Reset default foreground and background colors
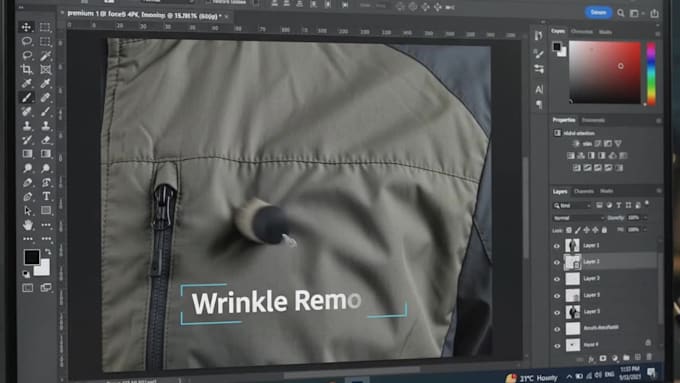 coord(26,274)
